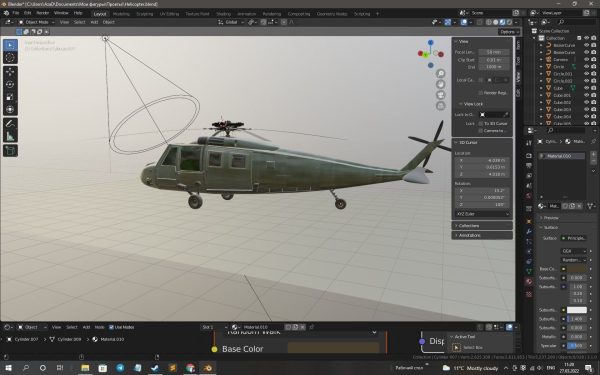Open Blender from the Windows taskbar
600x375 pixels.
pyautogui.click(x=208, y=368)
